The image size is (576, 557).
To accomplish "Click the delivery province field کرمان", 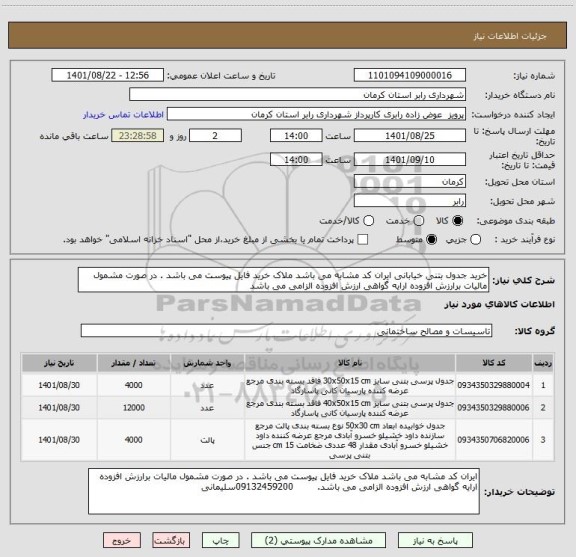I will point(410,182).
